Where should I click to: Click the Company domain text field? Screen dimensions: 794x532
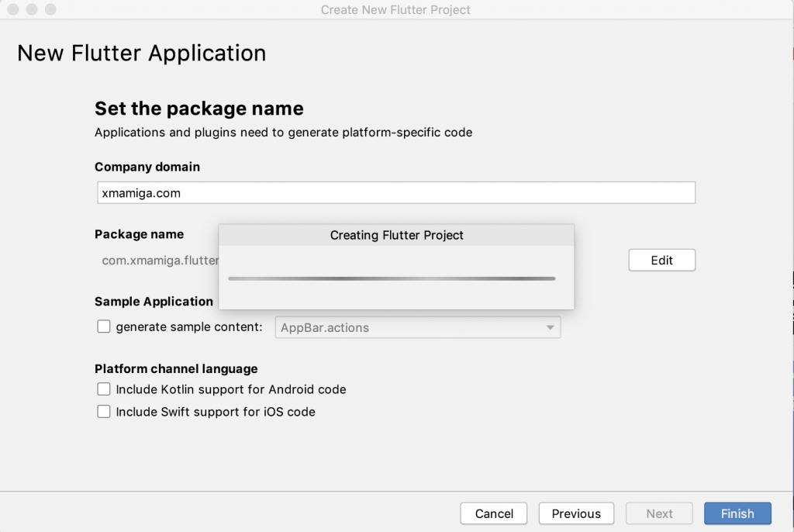tap(395, 193)
